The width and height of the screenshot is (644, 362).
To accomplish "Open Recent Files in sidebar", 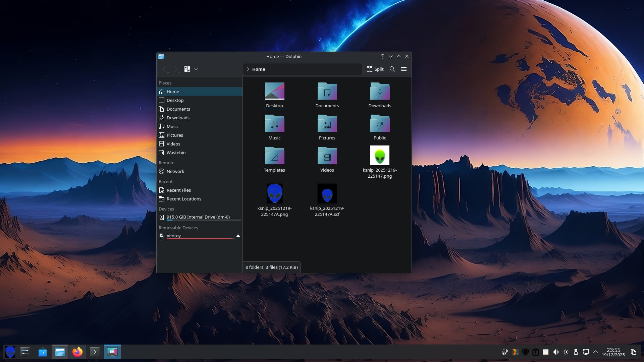I will (x=178, y=190).
